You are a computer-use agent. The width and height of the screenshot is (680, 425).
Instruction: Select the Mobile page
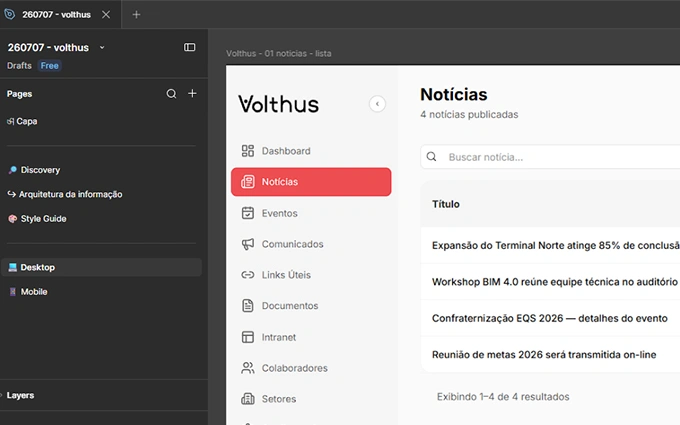coord(28,291)
